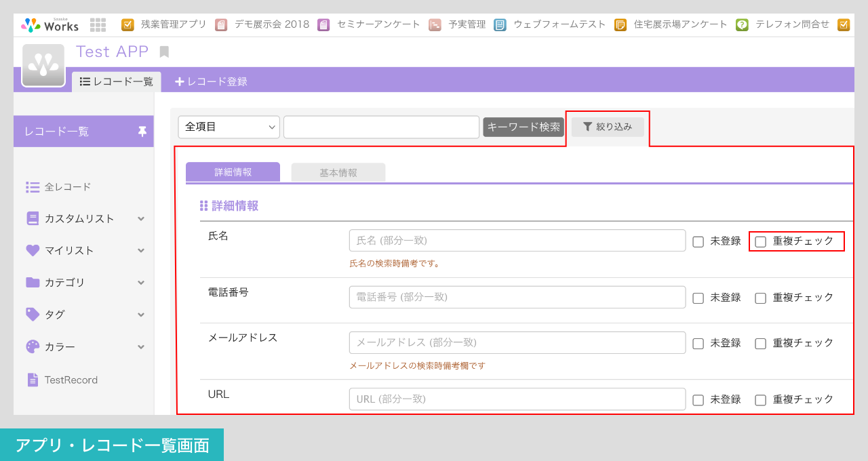Click the Test APP title

click(x=112, y=52)
